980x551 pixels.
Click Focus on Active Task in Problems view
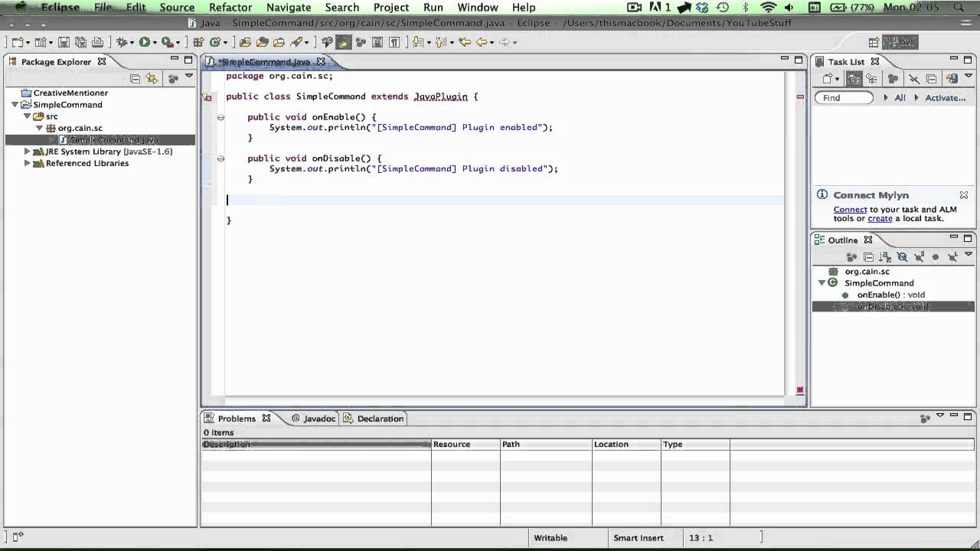(926, 418)
